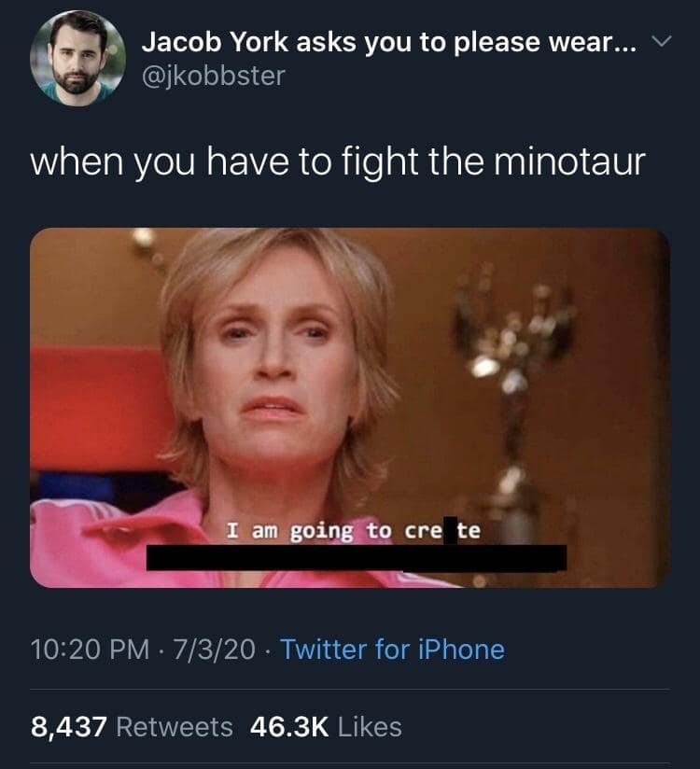Visit the @jkobbster handle link
This screenshot has width=700, height=769.
[x=214, y=76]
